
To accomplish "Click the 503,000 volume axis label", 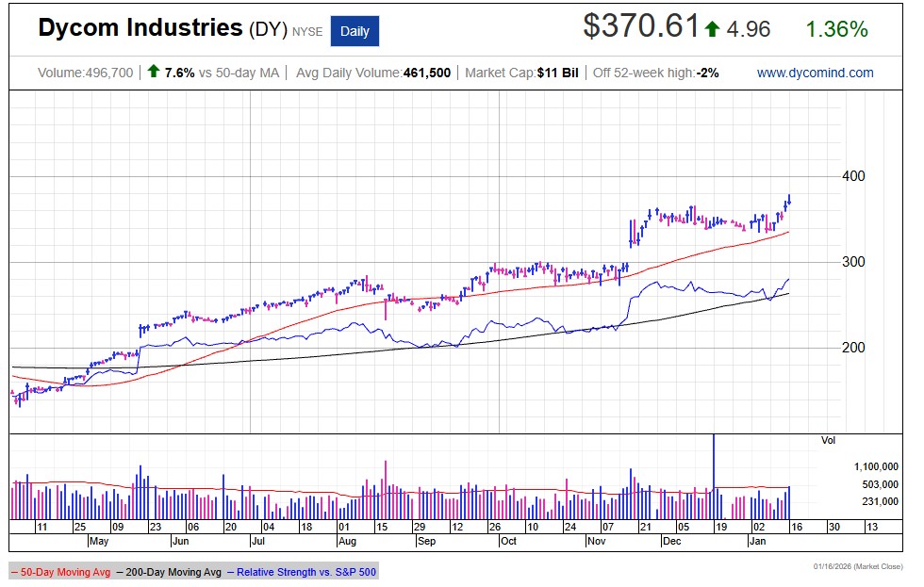I will coord(881,484).
